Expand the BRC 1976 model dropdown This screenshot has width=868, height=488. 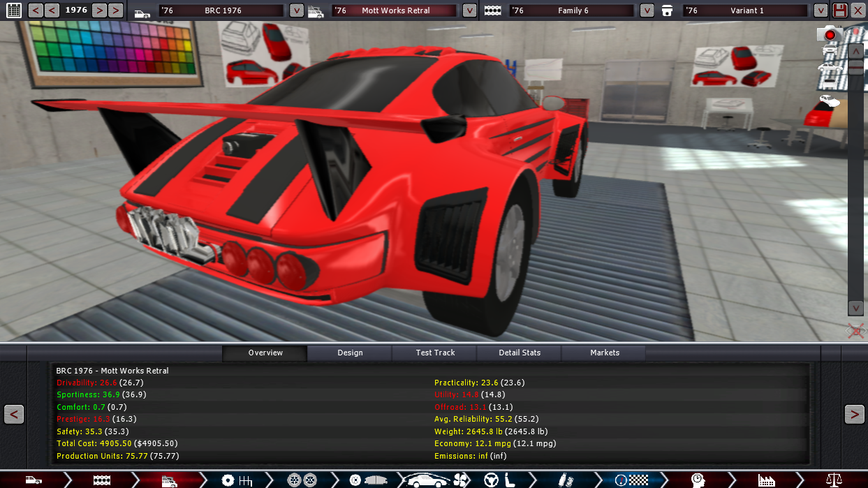point(297,10)
